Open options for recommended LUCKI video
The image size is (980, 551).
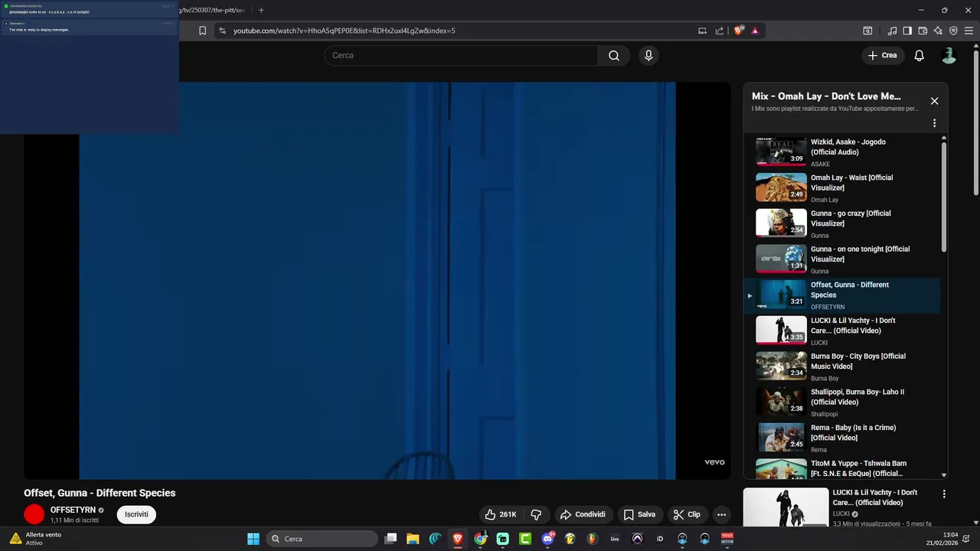(944, 494)
